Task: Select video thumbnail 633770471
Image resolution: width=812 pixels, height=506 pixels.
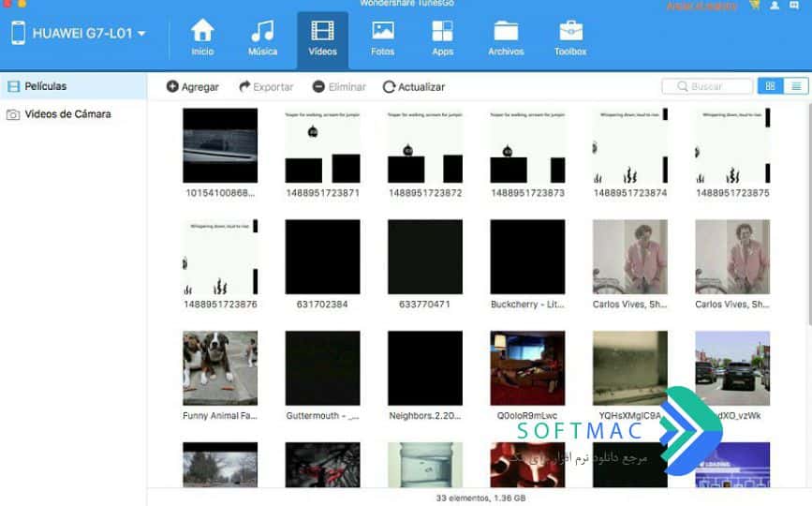Action: (425, 257)
